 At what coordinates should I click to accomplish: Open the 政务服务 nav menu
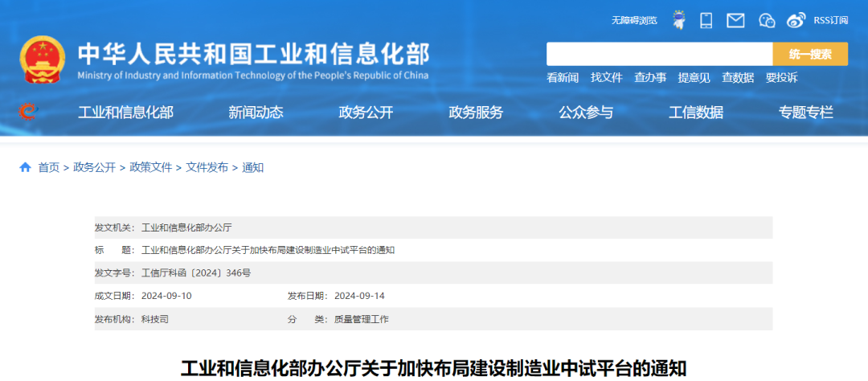[x=476, y=113]
